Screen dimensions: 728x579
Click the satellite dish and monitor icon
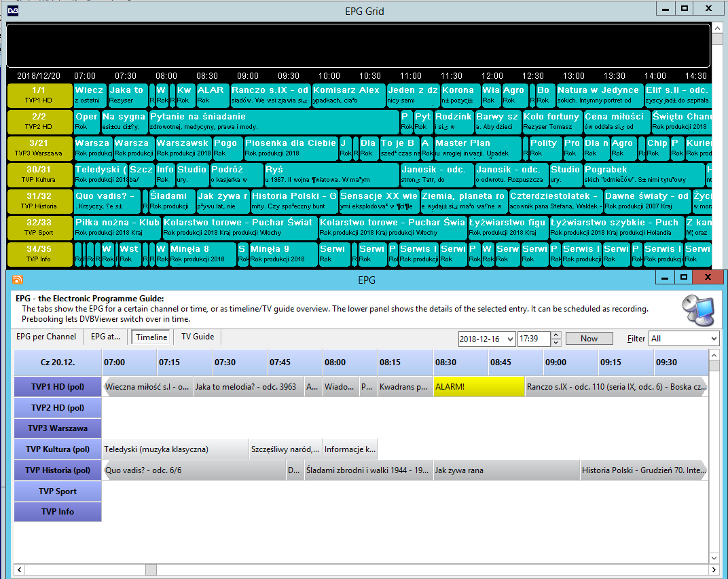click(698, 312)
